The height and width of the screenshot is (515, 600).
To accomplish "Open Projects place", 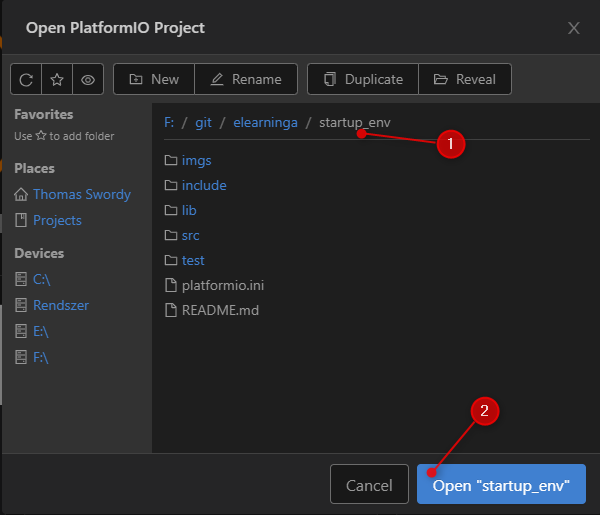I will (x=57, y=220).
